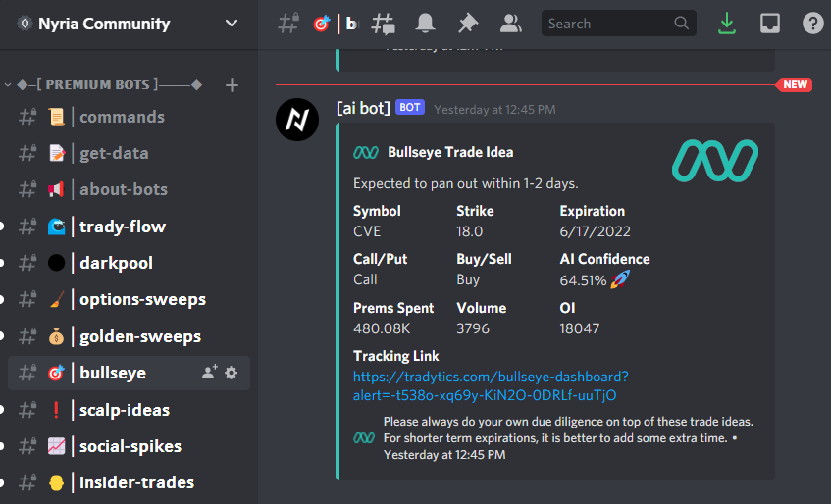Click the 64.51% AI Confidence value
The width and height of the screenshot is (831, 504).
point(583,280)
